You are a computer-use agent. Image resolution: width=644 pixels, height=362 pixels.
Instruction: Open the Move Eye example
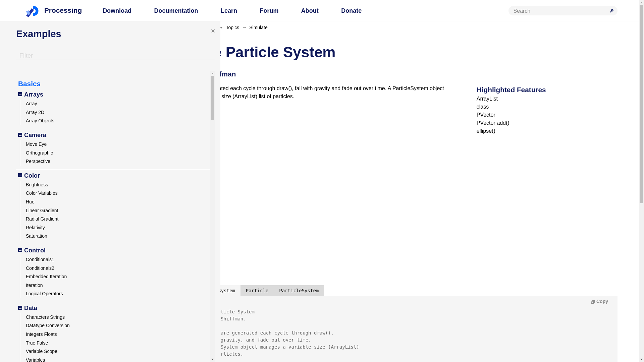pyautogui.click(x=36, y=144)
